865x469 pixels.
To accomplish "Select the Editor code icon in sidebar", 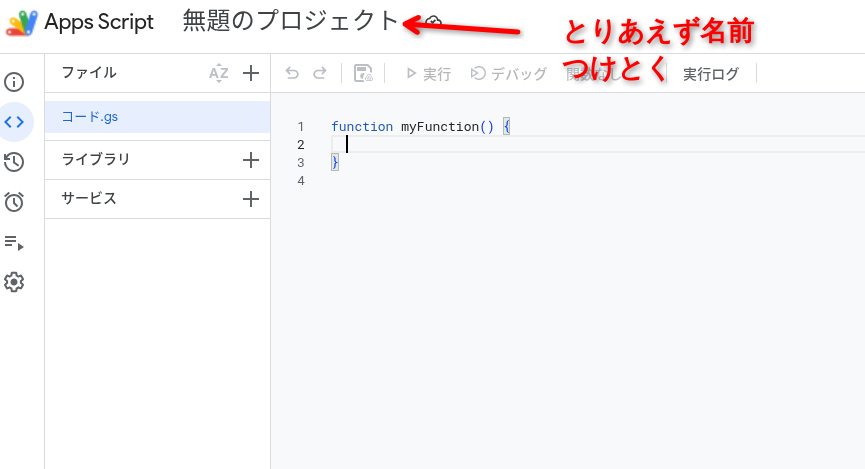I will click(x=14, y=122).
